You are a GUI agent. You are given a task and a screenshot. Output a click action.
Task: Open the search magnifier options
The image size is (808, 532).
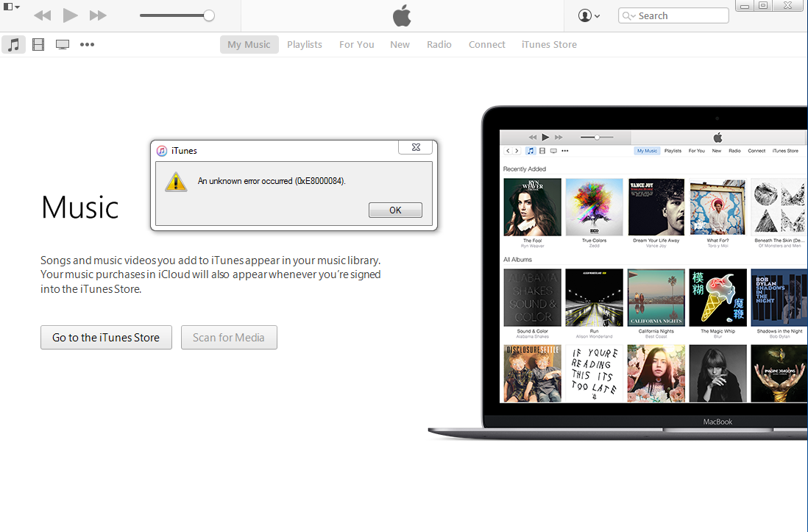point(628,15)
